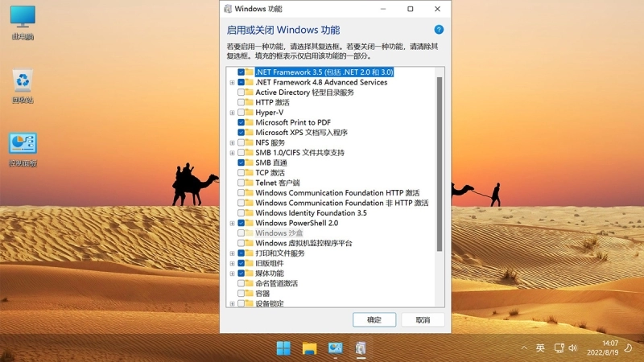Image resolution: width=644 pixels, height=362 pixels.
Task: Uncheck Microsoft Print to PDF
Action: click(x=241, y=122)
